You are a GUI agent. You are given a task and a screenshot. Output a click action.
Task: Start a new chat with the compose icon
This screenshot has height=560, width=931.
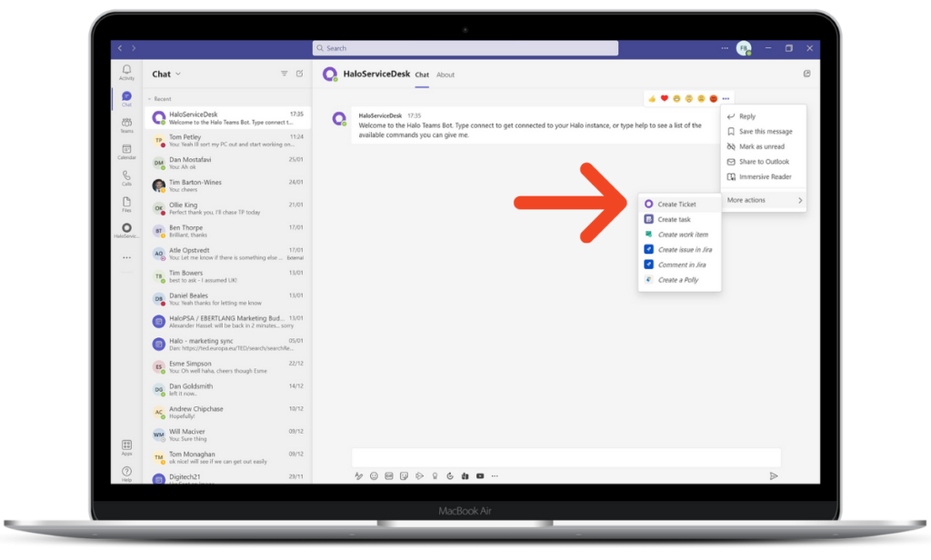(x=300, y=74)
